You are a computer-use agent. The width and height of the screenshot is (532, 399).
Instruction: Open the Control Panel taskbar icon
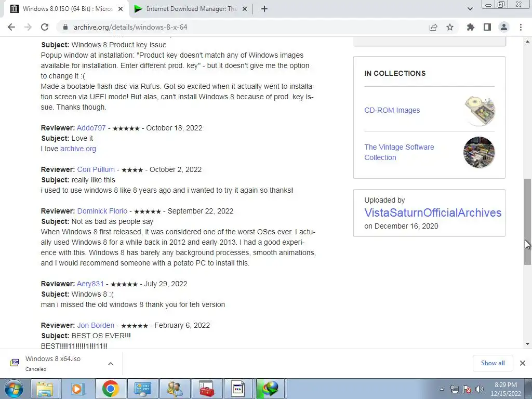(x=143, y=389)
